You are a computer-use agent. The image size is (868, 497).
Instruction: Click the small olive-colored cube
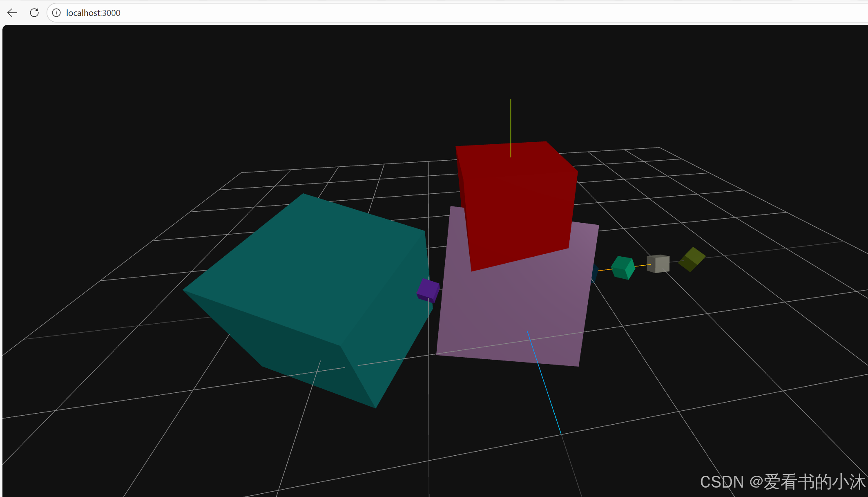[x=692, y=260]
